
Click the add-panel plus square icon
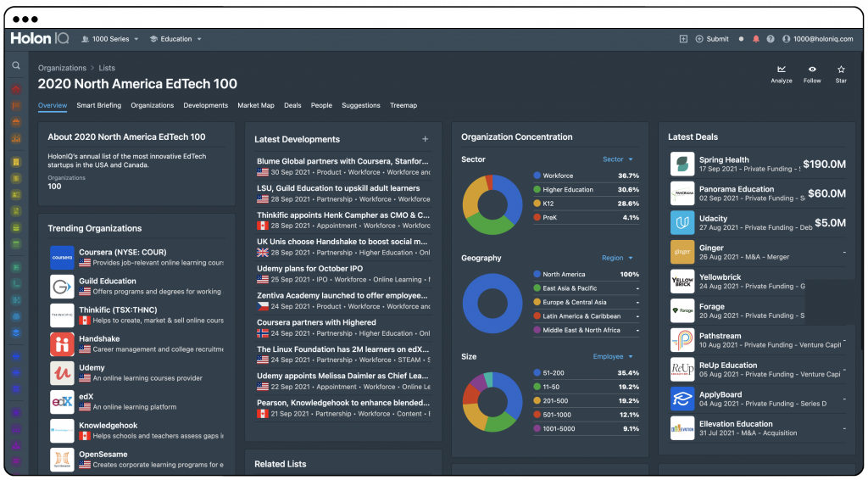click(x=683, y=39)
